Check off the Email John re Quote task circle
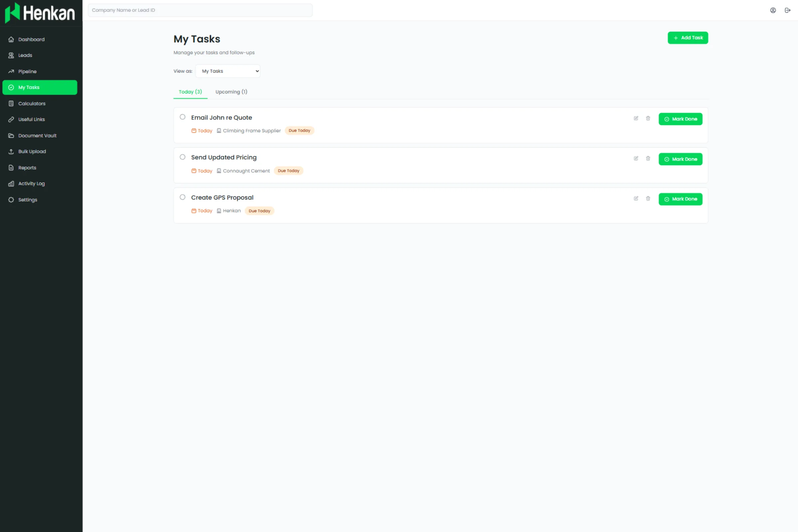This screenshot has height=532, width=798. click(x=183, y=117)
